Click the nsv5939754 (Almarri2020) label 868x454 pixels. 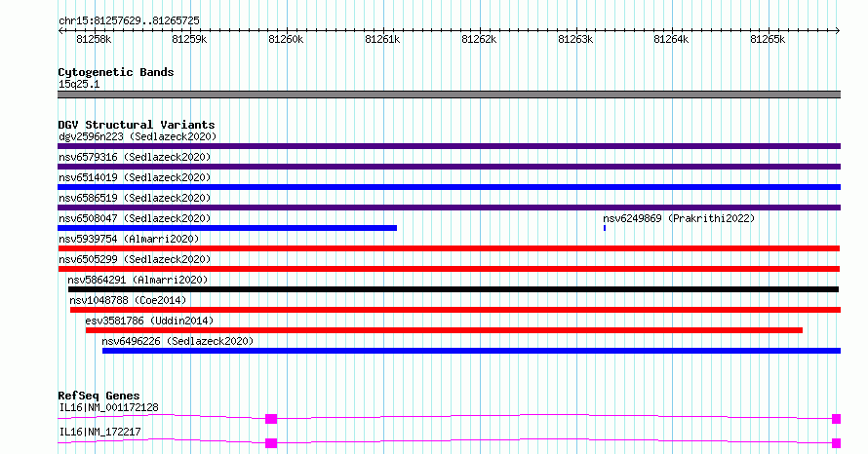pos(129,239)
